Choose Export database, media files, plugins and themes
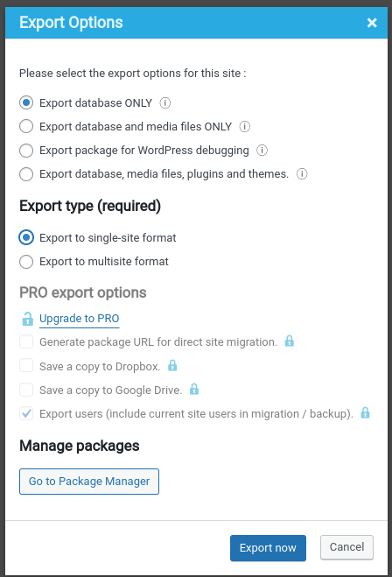The height and width of the screenshot is (577, 392). click(26, 173)
